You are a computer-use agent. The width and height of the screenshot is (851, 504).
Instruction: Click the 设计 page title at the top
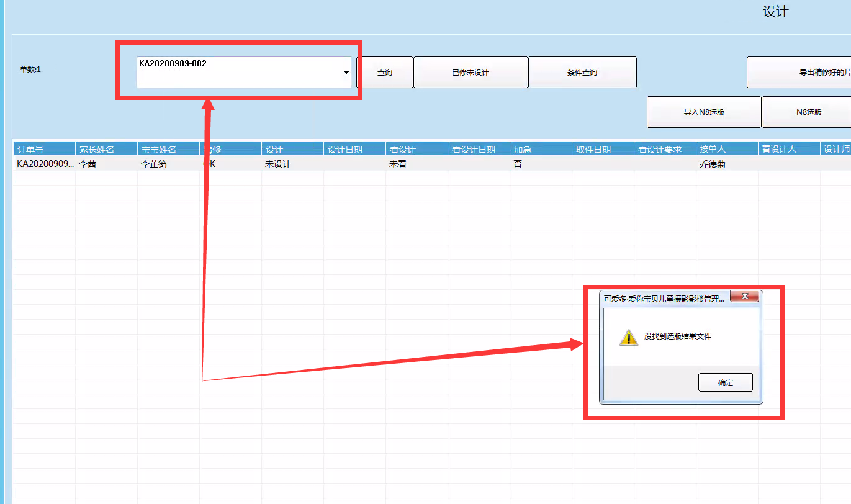click(776, 12)
